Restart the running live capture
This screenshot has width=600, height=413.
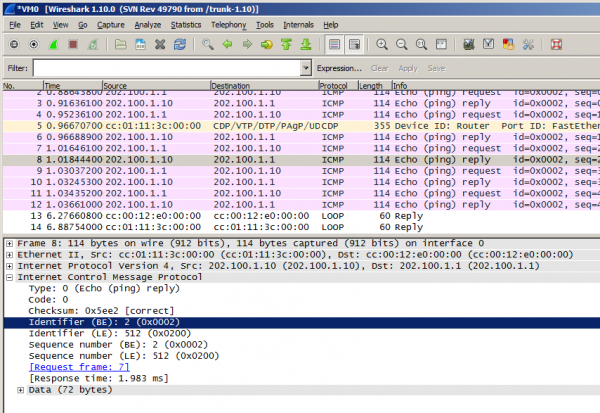[93, 44]
